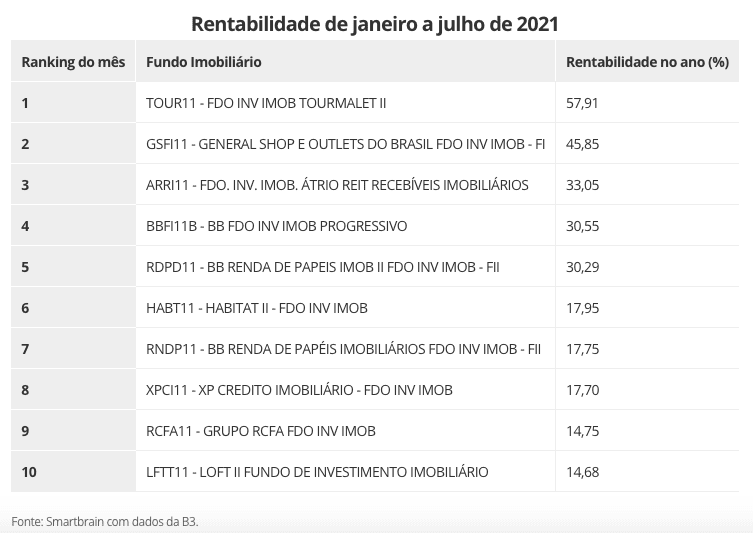This screenshot has height=533, width=753.
Task: Click the 'Ranking do mês' column header
Action: (73, 62)
